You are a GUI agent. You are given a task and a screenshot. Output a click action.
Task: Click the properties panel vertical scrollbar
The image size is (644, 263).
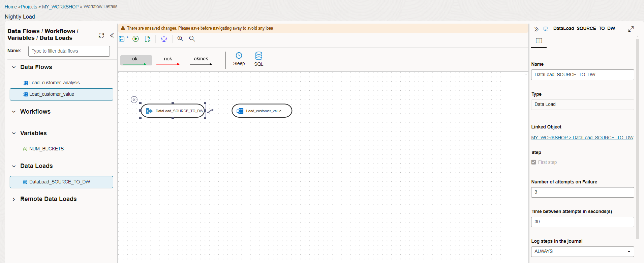637,138
